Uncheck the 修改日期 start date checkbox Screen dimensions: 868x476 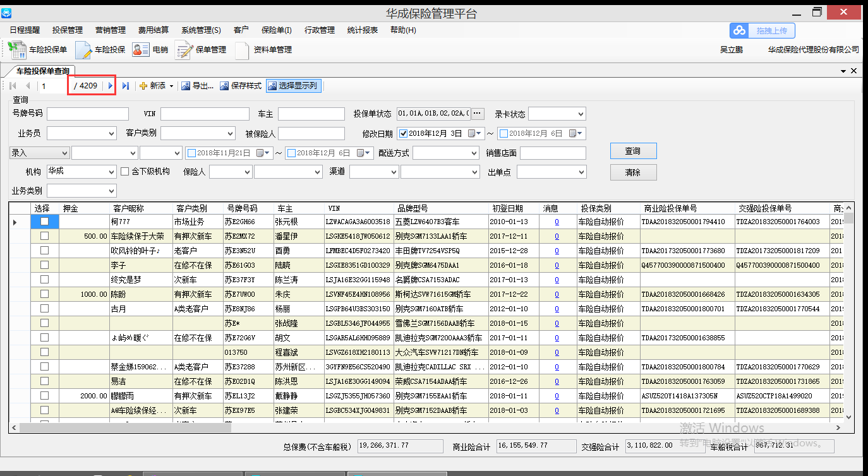coord(404,134)
